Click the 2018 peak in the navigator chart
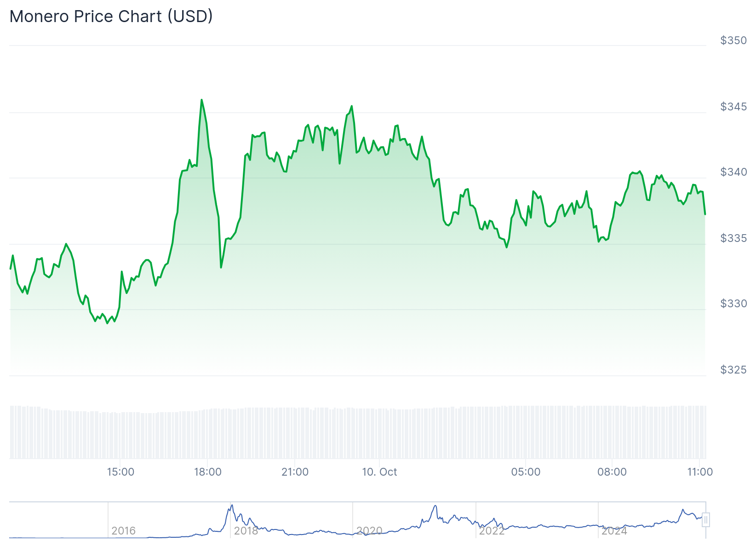Screen dimensions: 756x552 232,506
